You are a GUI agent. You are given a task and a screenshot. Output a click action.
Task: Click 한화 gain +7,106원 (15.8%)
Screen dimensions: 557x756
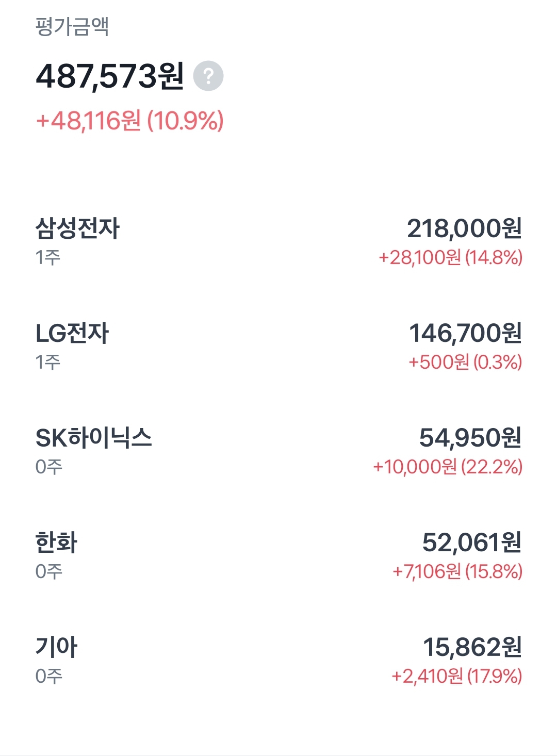tap(457, 571)
